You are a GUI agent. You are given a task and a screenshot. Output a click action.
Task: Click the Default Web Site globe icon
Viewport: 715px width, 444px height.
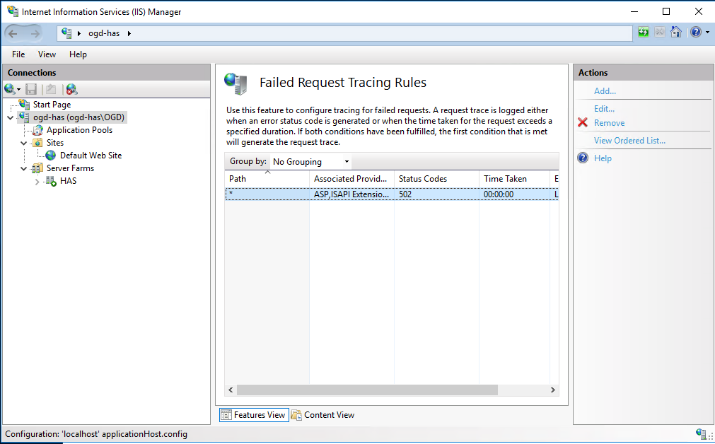pyautogui.click(x=51, y=155)
